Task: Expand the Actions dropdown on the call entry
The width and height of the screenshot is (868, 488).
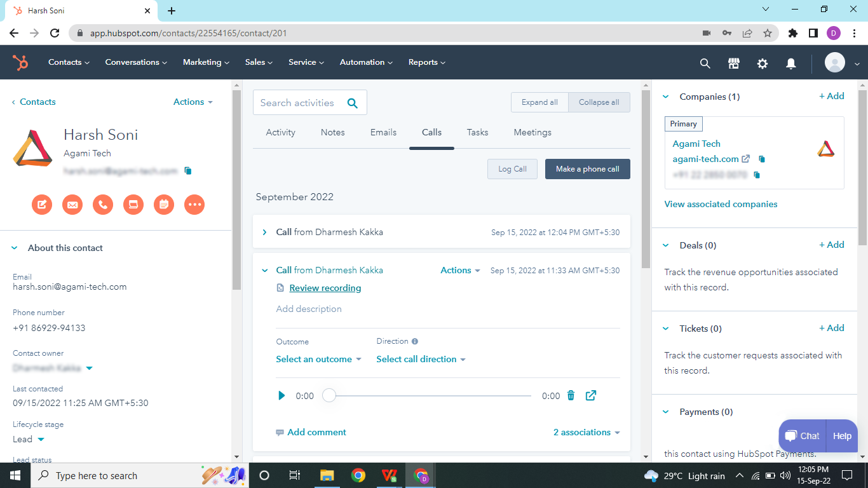Action: pos(459,270)
